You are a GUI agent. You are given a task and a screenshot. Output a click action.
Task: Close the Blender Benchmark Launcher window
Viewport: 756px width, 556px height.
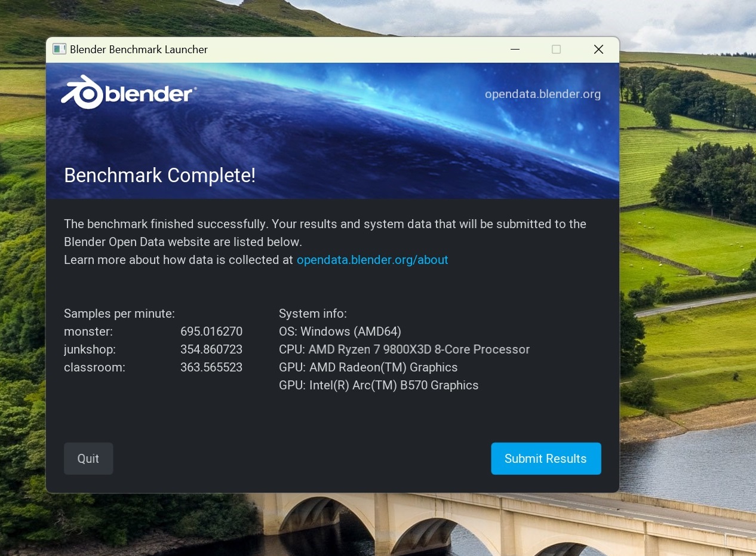pos(598,50)
